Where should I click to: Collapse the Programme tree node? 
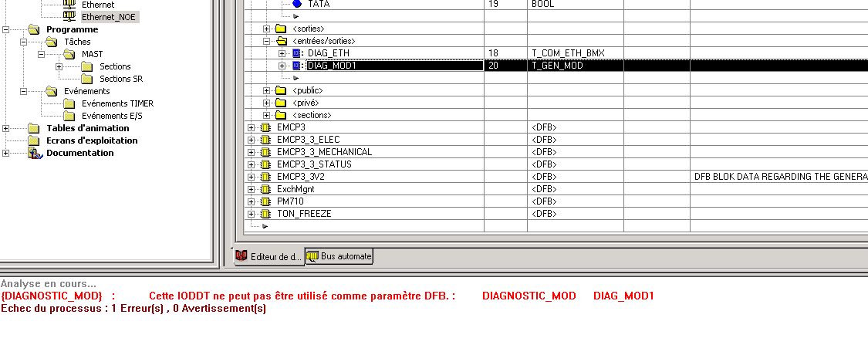click(6, 29)
